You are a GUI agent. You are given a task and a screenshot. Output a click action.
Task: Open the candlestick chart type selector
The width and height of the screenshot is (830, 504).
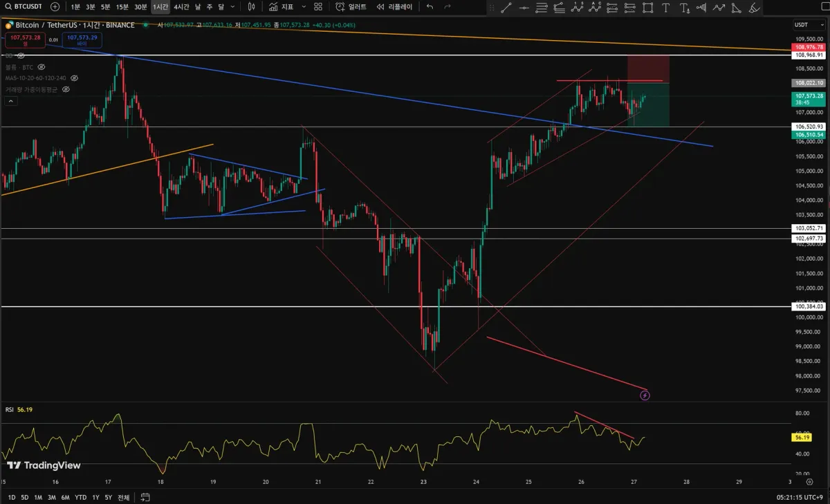click(x=251, y=7)
